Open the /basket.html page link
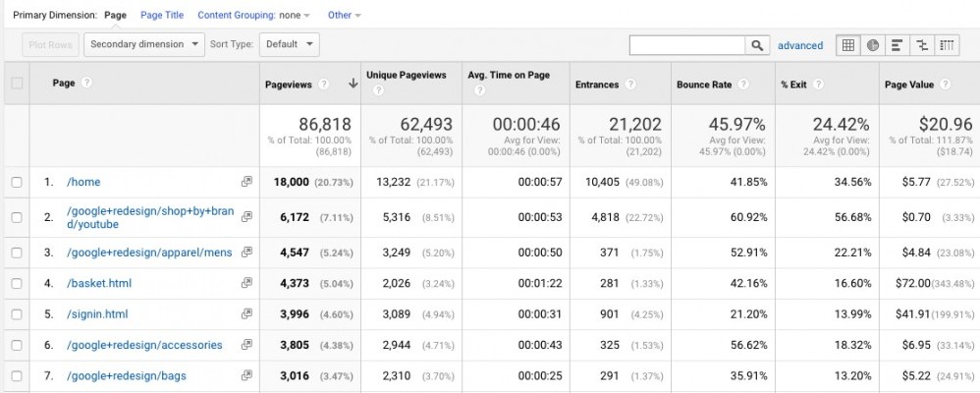The height and width of the screenshot is (393, 980). pyautogui.click(x=99, y=284)
